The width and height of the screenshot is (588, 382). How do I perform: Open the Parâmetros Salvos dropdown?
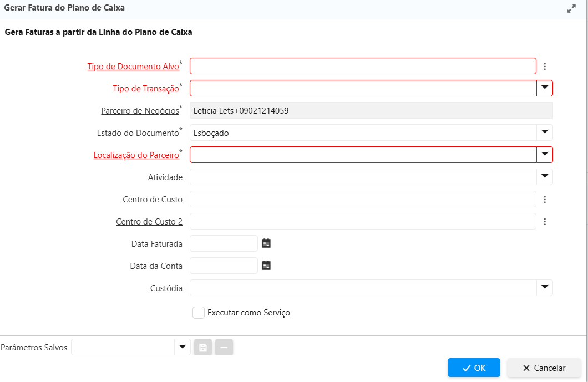(x=182, y=348)
